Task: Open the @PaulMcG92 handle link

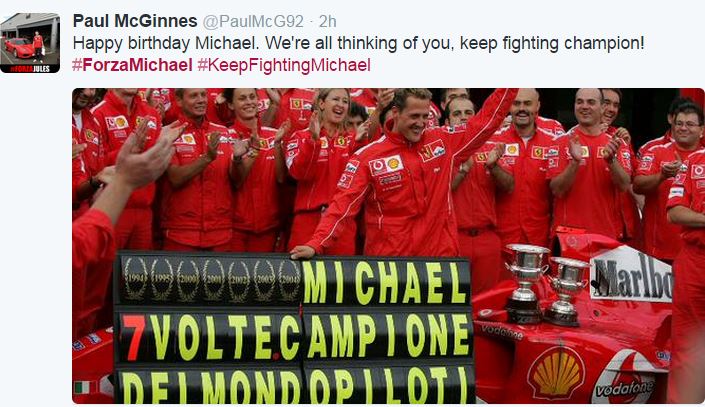Action: (x=253, y=21)
